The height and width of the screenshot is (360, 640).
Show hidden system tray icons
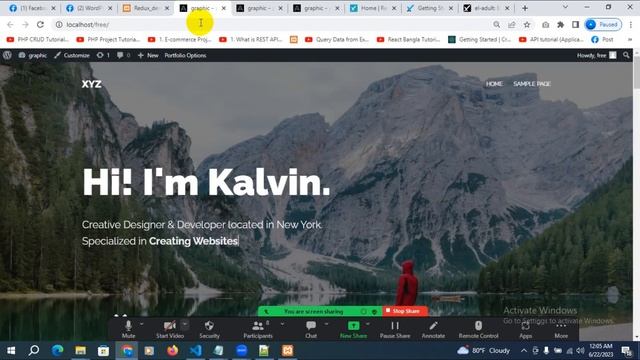click(524, 350)
